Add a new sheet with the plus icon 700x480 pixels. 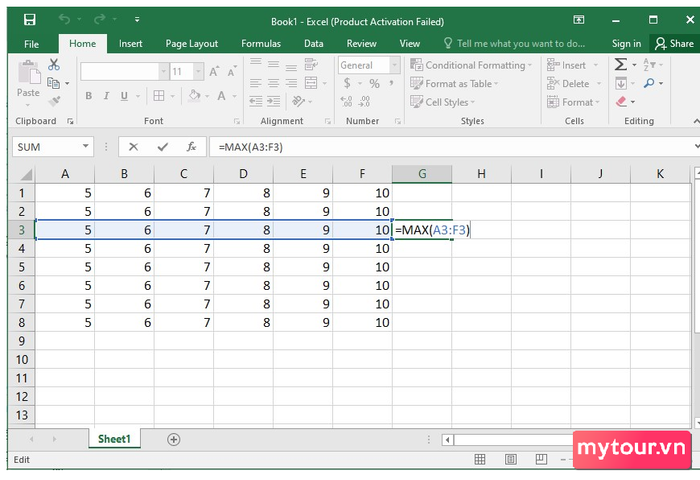(x=174, y=439)
